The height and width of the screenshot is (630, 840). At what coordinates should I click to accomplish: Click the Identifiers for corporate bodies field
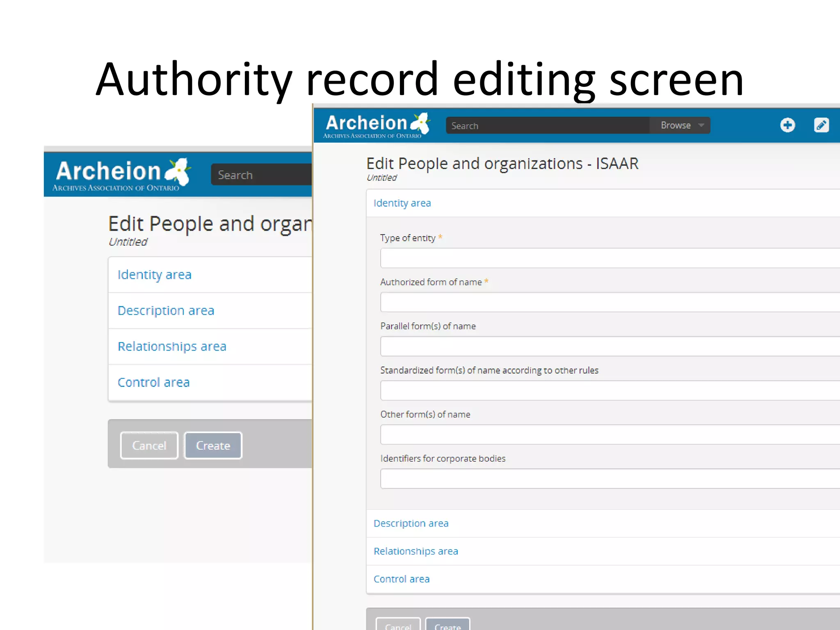[610, 479]
